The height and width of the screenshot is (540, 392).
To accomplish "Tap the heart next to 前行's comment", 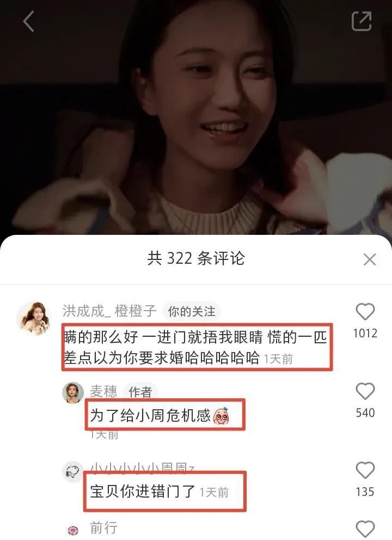I will tap(365, 529).
